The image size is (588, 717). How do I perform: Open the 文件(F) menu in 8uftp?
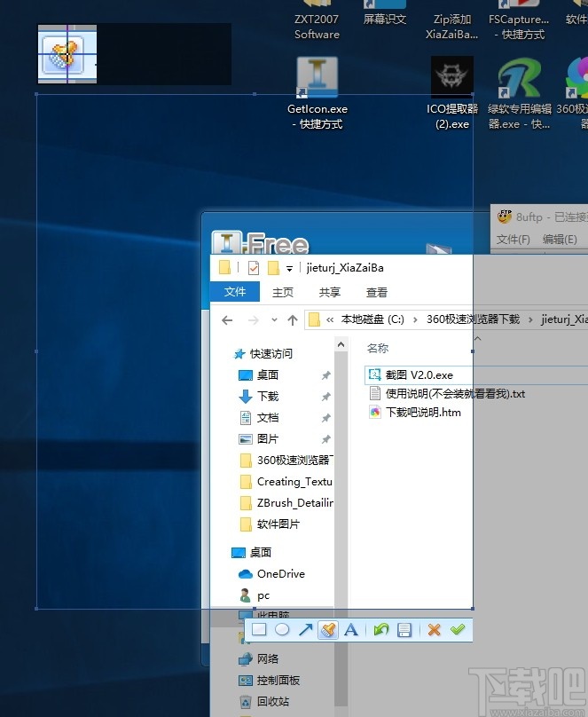(x=513, y=240)
